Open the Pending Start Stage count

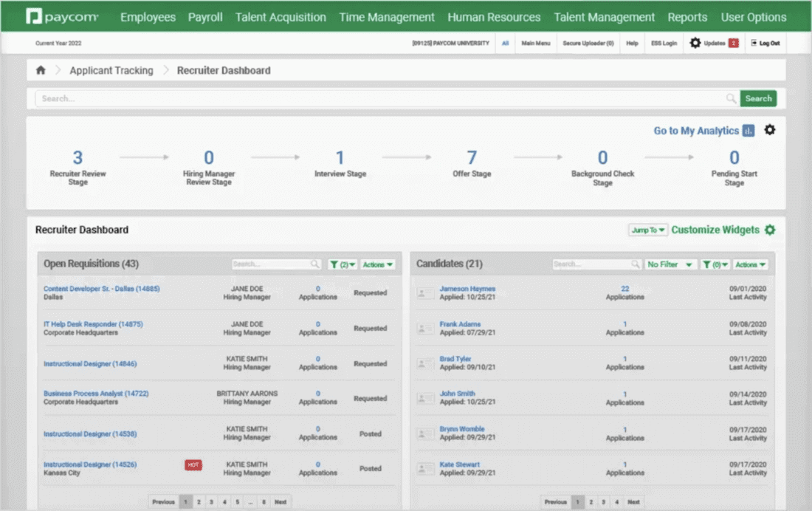click(x=734, y=157)
